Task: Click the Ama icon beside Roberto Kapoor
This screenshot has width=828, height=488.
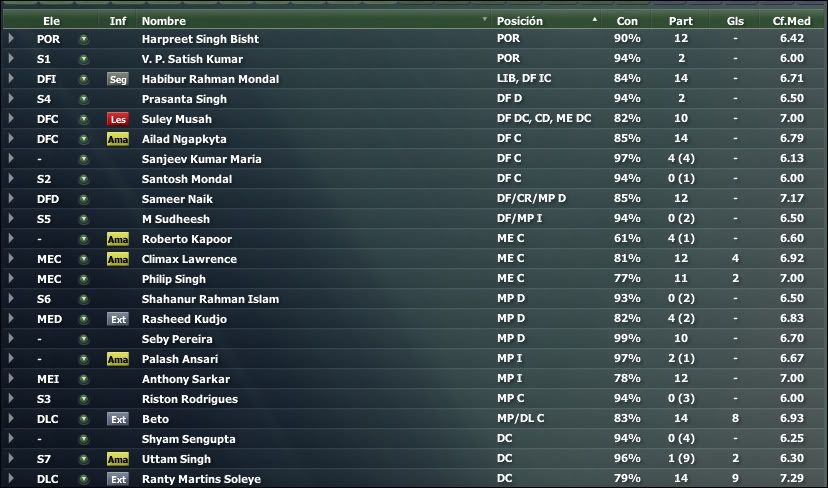Action: tap(118, 239)
